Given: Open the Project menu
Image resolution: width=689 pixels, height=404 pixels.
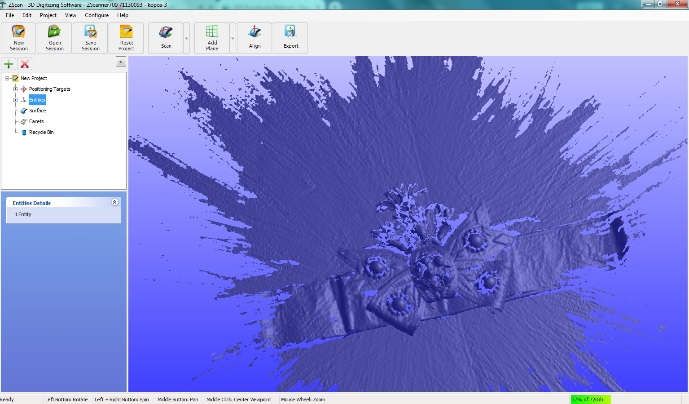Looking at the screenshot, I should click(47, 16).
